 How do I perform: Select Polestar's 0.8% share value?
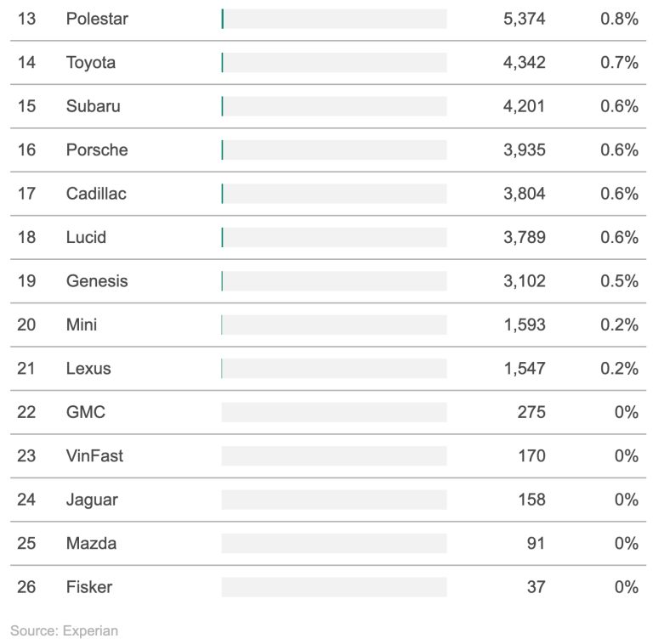pyautogui.click(x=619, y=19)
